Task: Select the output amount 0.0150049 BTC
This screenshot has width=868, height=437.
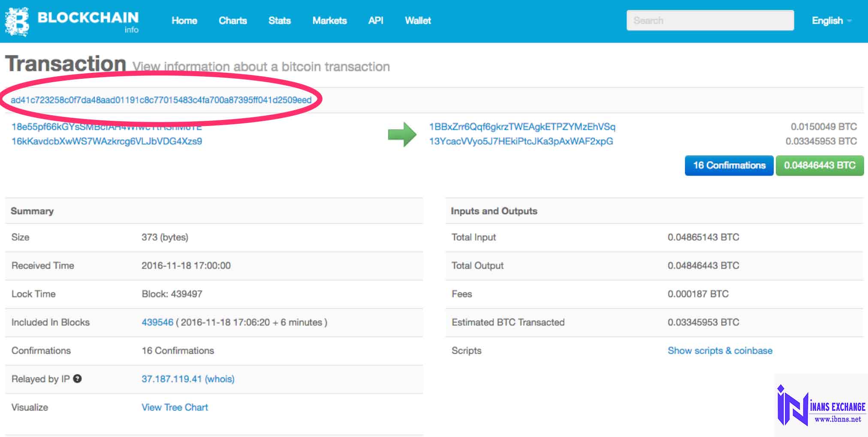Action: click(824, 127)
